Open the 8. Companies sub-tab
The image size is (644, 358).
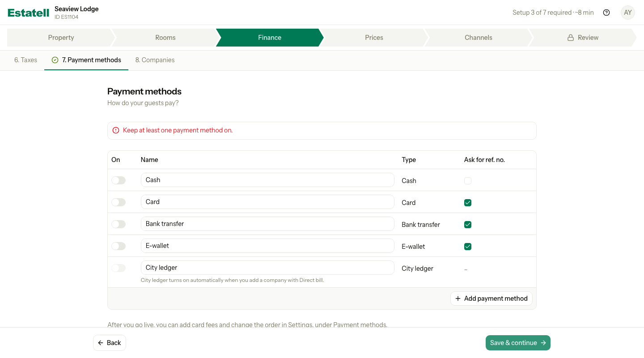click(x=155, y=60)
